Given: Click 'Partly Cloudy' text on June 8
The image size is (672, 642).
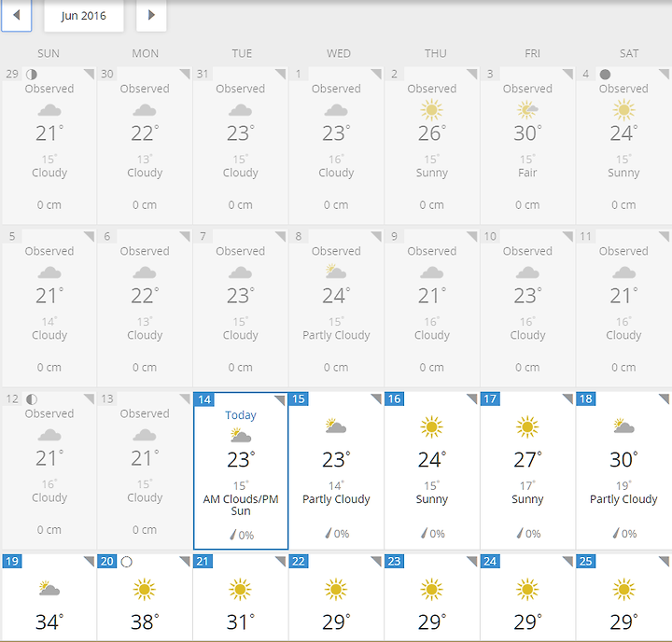Looking at the screenshot, I should coord(336,335).
